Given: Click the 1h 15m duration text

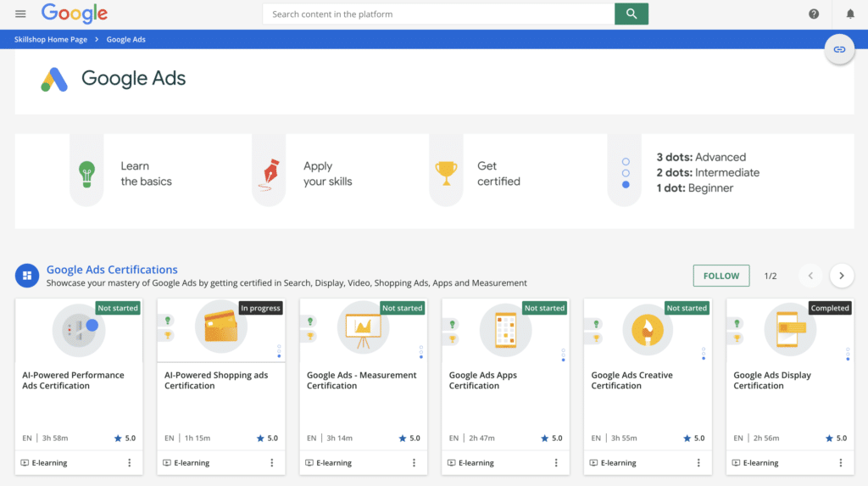Looking at the screenshot, I should point(197,439).
